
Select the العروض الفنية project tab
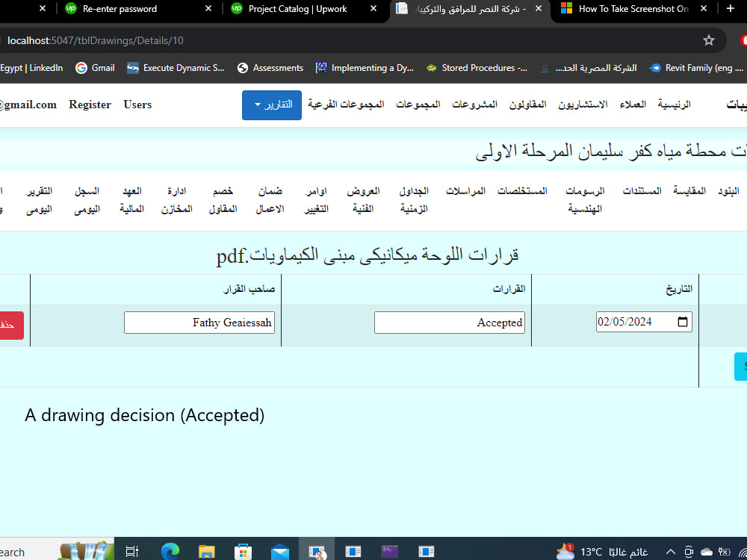point(363,199)
